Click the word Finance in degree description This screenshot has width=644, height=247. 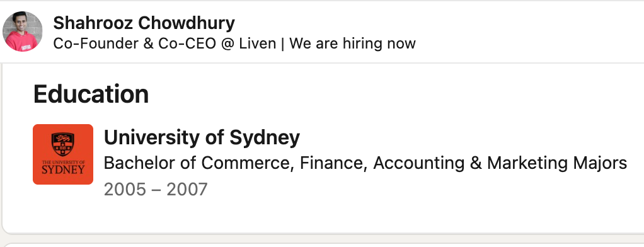(x=332, y=163)
